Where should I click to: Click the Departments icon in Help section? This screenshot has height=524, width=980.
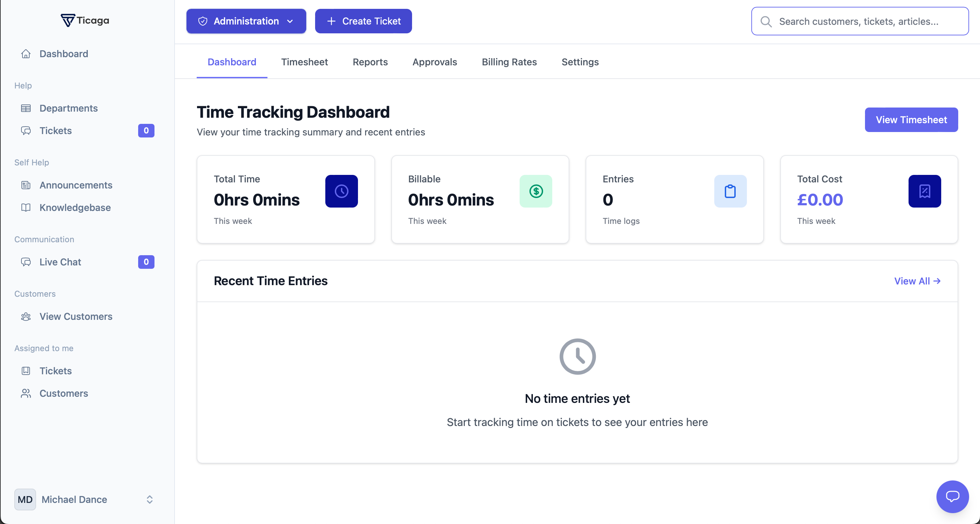26,108
